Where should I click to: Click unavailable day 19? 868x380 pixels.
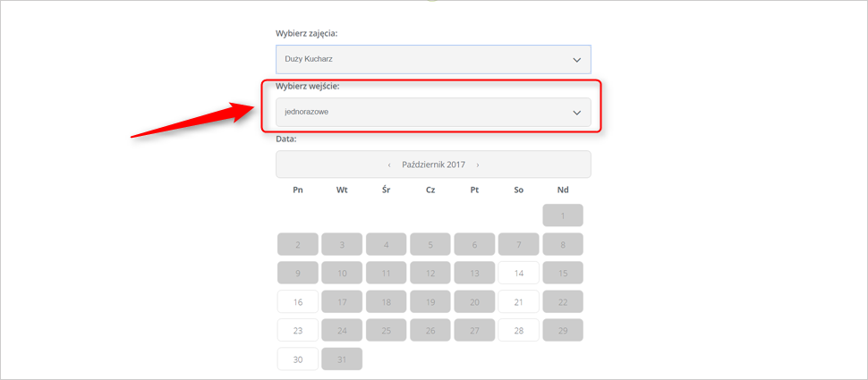point(430,301)
